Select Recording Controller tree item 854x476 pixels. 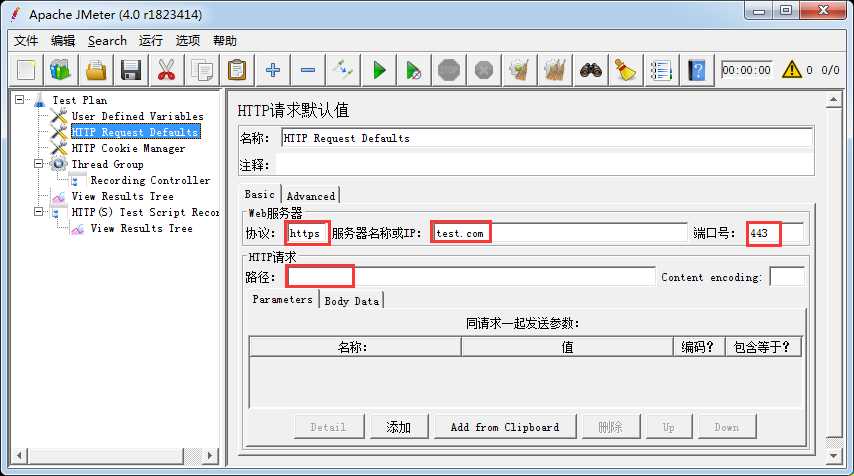[x=150, y=180]
